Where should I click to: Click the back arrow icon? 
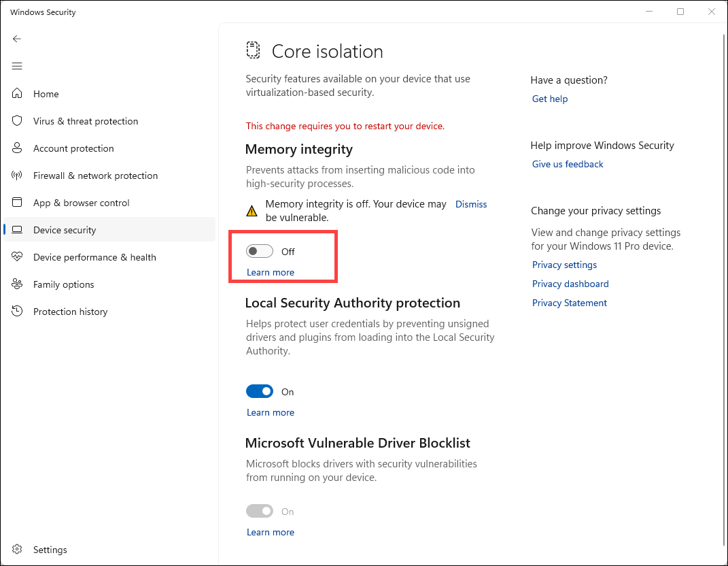[x=17, y=39]
